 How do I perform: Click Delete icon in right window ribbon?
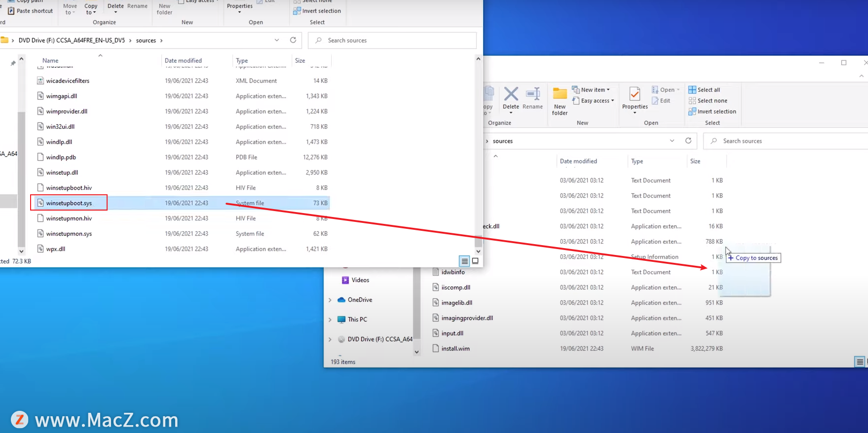pyautogui.click(x=511, y=94)
